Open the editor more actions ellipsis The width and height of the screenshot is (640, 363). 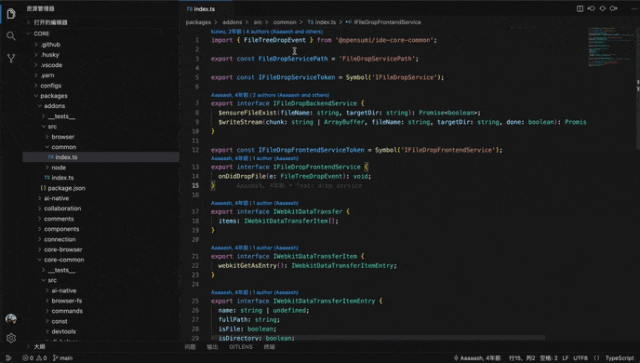pos(633,9)
